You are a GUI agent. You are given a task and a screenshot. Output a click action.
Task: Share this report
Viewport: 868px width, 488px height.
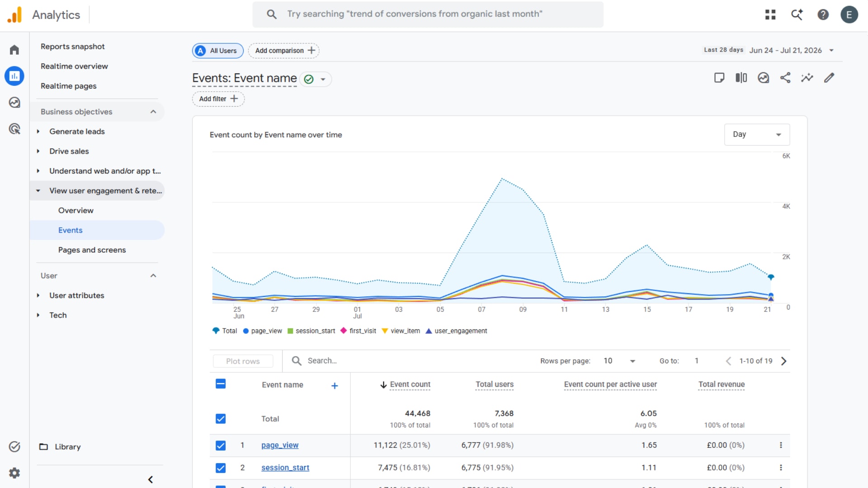(785, 78)
